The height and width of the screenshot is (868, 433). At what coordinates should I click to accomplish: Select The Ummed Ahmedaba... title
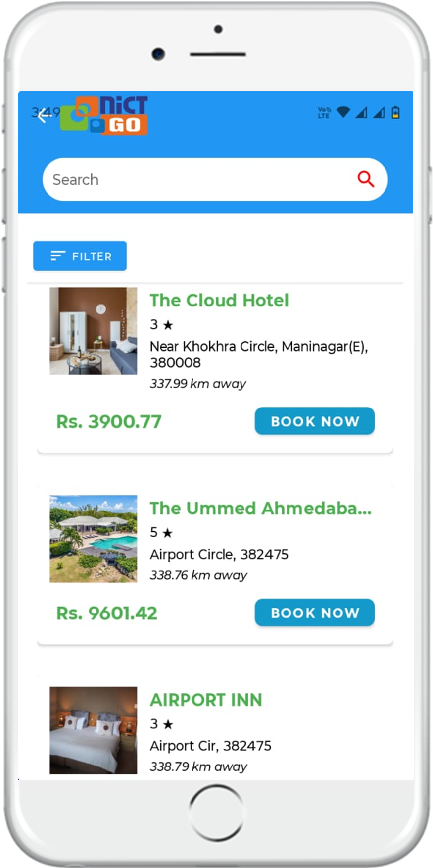pos(260,508)
